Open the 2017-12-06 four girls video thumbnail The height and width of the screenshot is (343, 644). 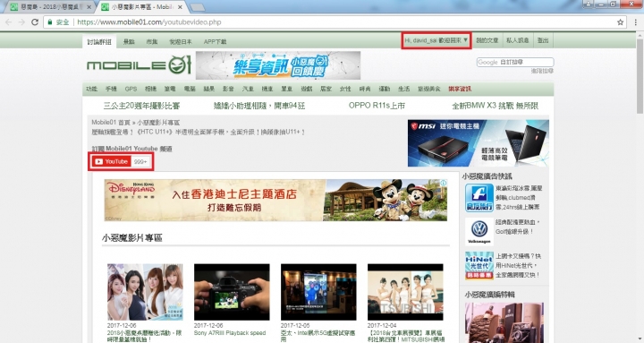click(145, 292)
